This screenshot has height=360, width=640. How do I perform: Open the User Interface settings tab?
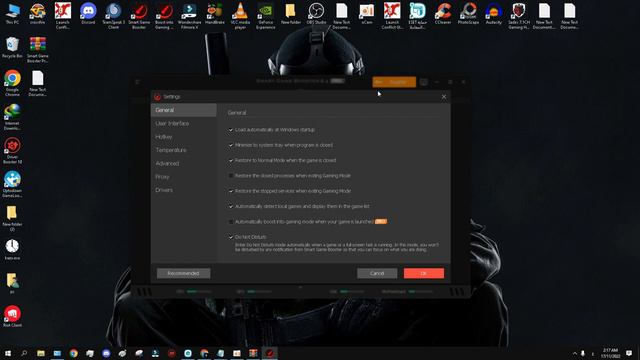click(x=184, y=123)
